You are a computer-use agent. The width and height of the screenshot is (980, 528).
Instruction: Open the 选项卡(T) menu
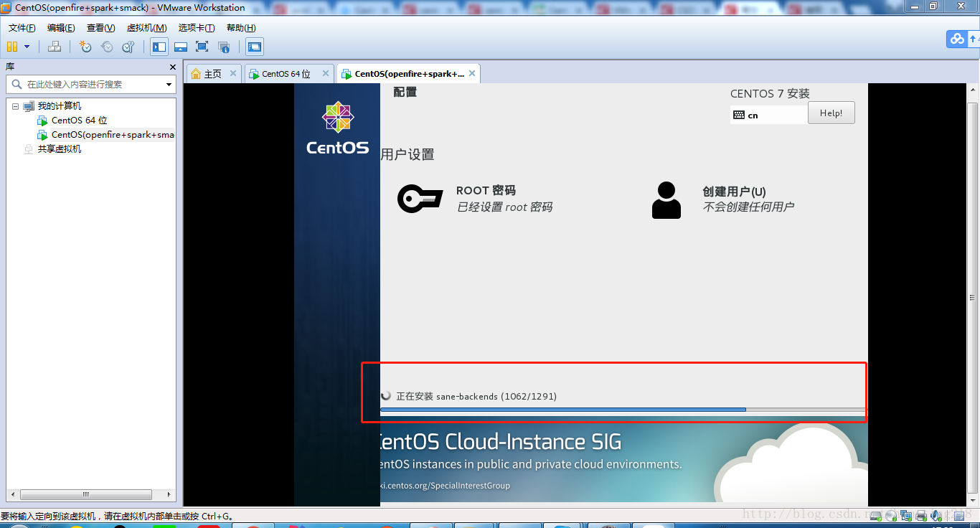[x=197, y=28]
